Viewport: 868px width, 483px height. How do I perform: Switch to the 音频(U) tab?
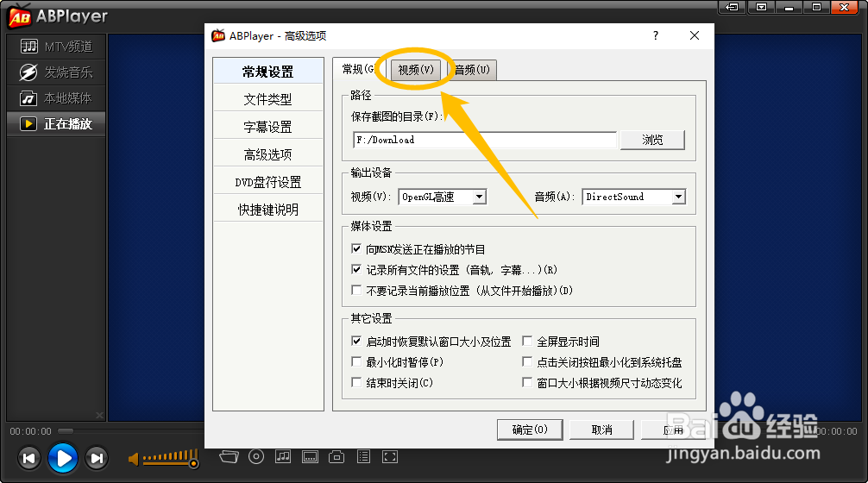tap(472, 70)
